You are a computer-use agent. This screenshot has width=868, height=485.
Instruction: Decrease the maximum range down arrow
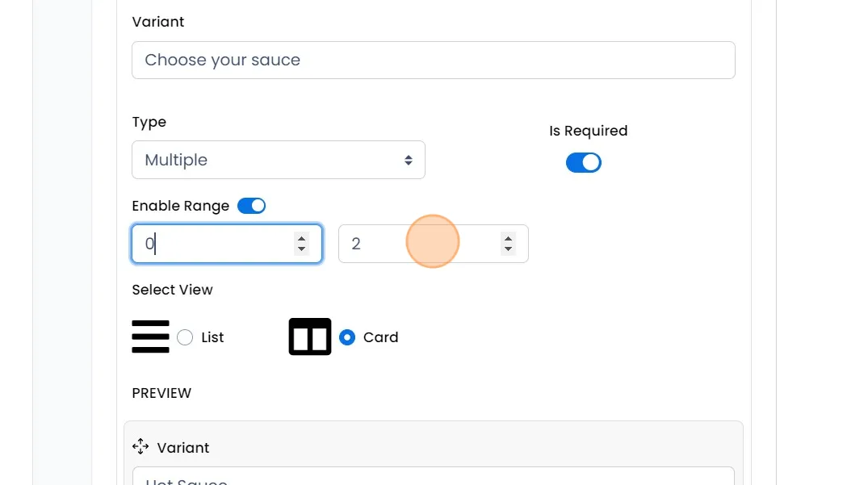click(508, 249)
